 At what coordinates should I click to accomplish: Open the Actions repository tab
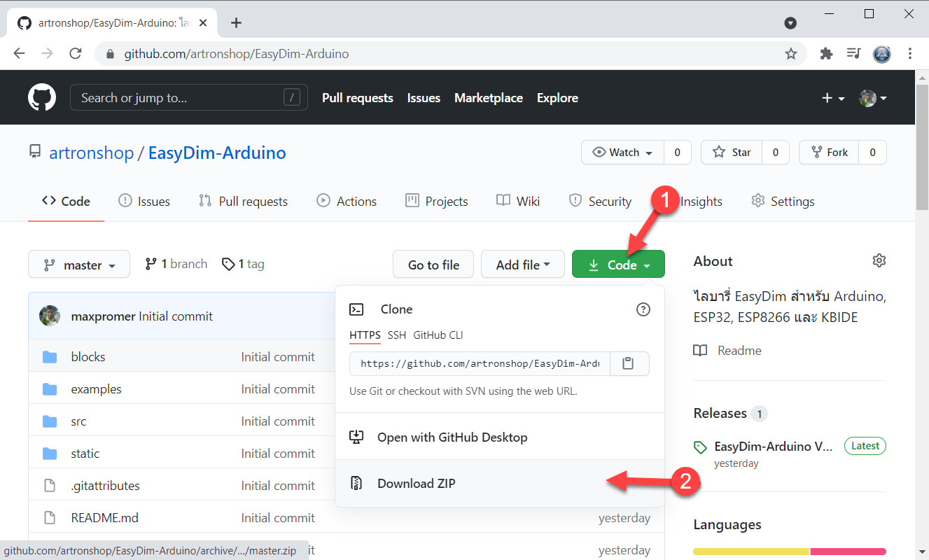347,202
